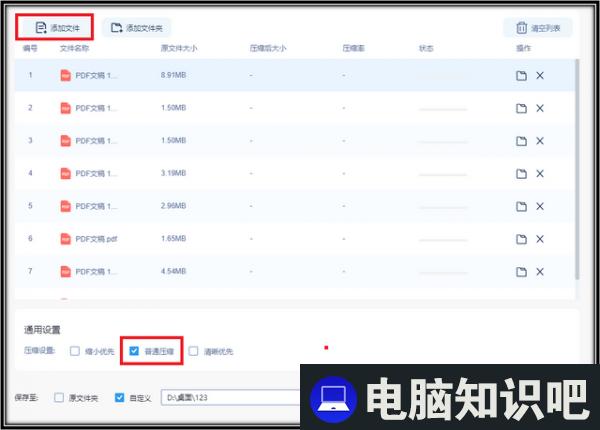Click the file list vertical scrollbar
Screen dimensions: 600x430
click(577, 169)
